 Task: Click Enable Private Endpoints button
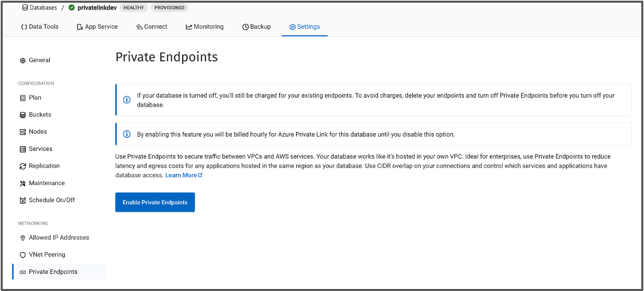coord(156,202)
